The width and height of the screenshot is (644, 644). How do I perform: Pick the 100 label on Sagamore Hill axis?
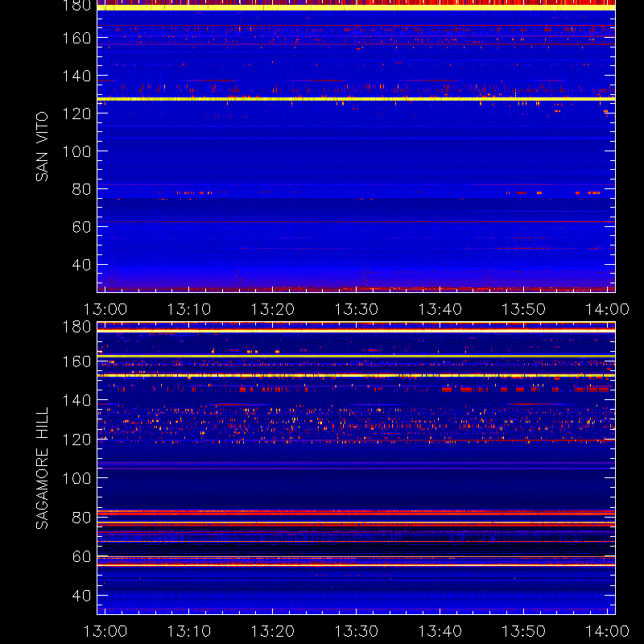coord(76,478)
